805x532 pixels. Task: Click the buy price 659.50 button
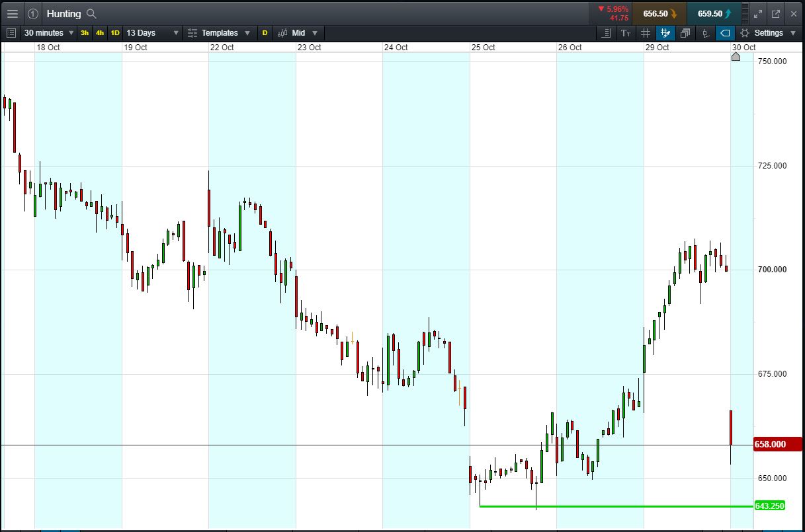click(x=714, y=13)
